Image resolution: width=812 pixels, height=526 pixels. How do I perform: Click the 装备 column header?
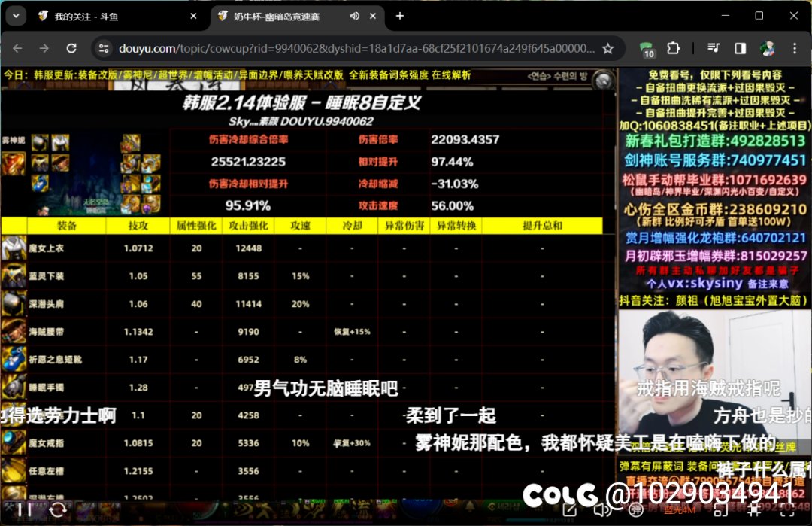[x=67, y=226]
